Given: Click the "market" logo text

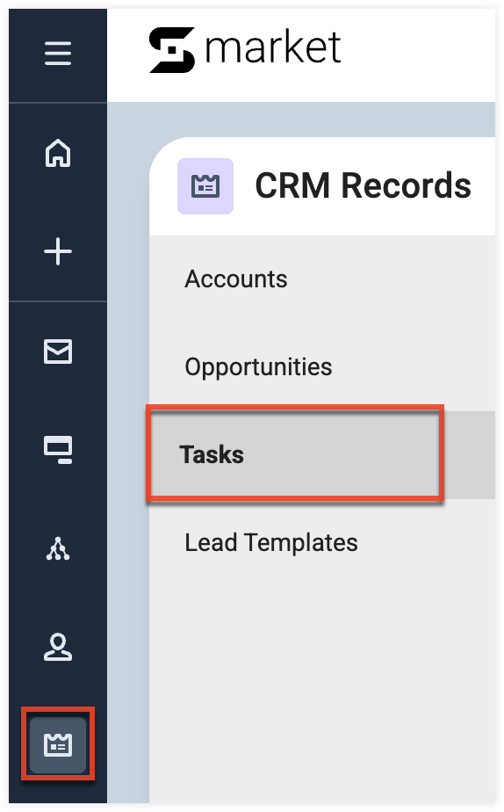Looking at the screenshot, I should click(x=273, y=47).
